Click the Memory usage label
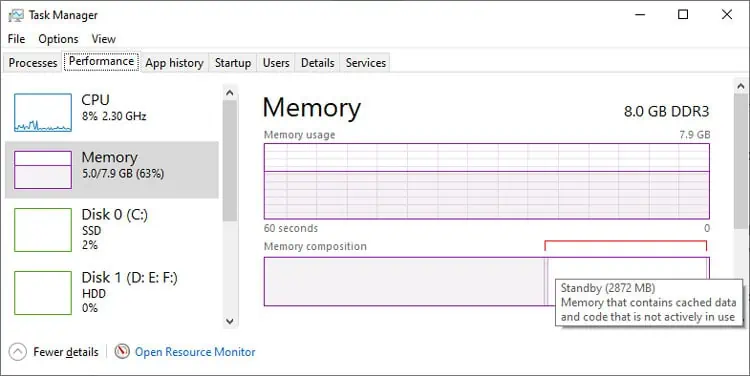The width and height of the screenshot is (750, 376). point(299,135)
